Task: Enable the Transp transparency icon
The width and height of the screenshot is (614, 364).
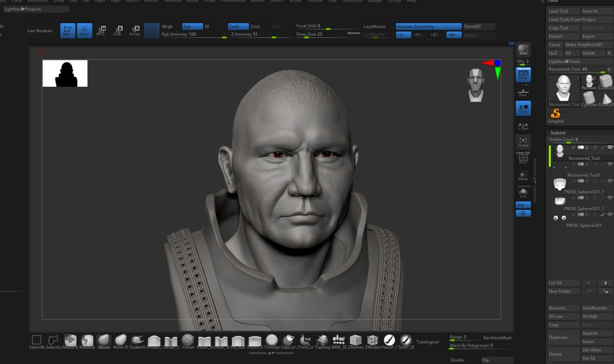Action: (523, 176)
